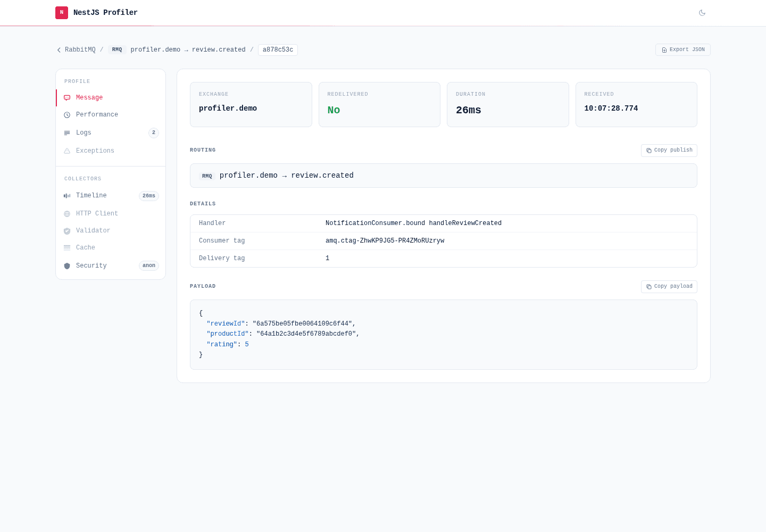The height and width of the screenshot is (532, 766).
Task: Click the breadcrumb profiler.demo → review.created text
Action: pos(188,50)
